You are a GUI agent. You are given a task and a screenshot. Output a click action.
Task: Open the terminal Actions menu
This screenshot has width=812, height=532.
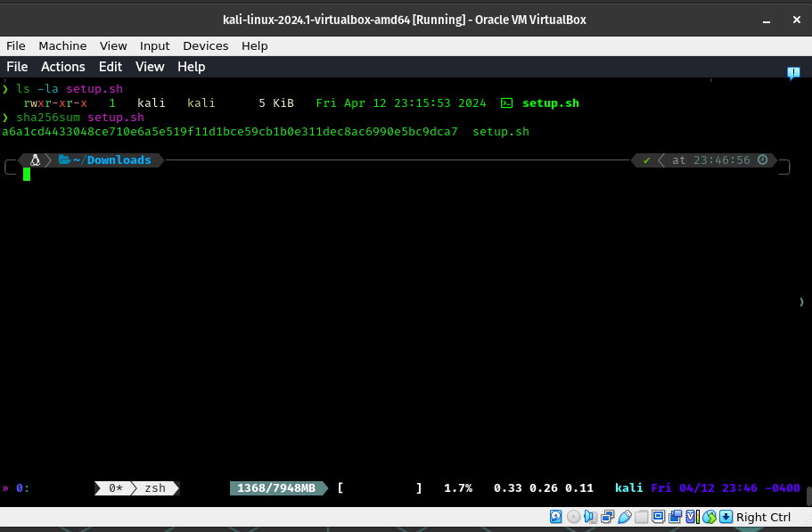coord(63,67)
